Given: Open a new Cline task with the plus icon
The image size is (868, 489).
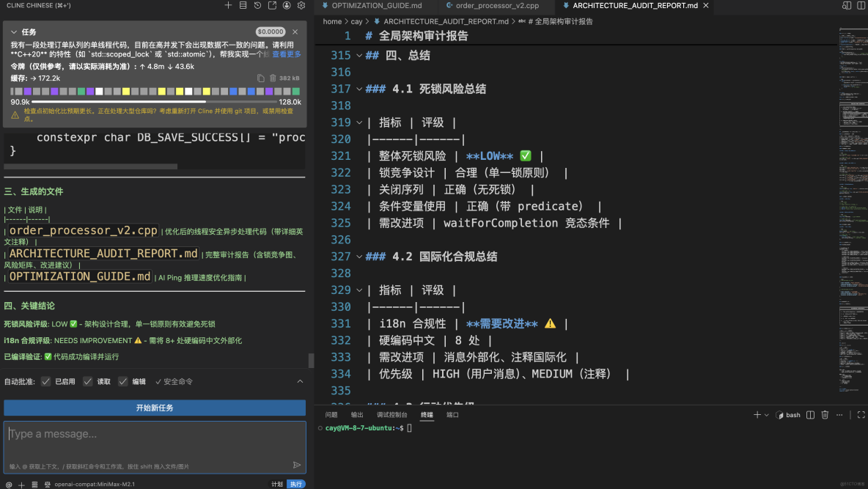Looking at the screenshot, I should pos(228,5).
